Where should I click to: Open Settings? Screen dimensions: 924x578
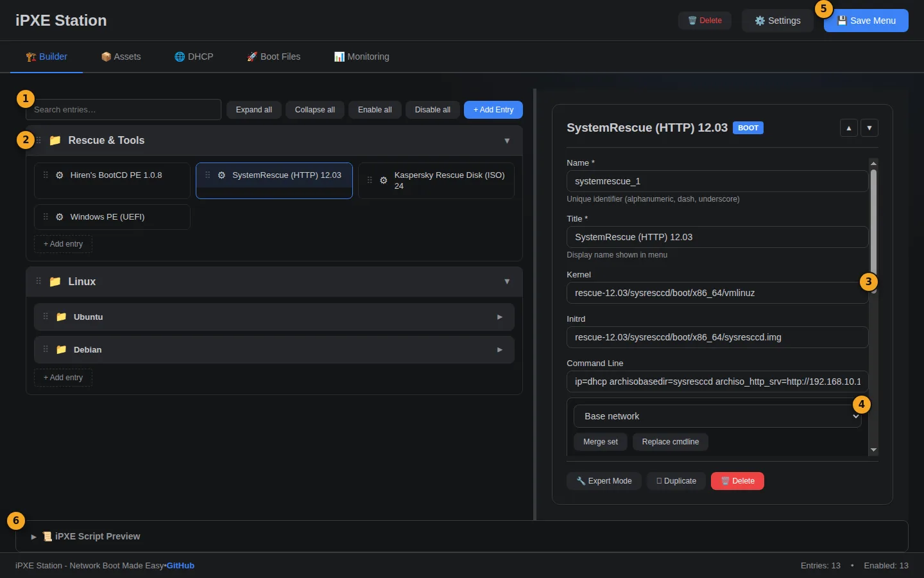point(778,21)
